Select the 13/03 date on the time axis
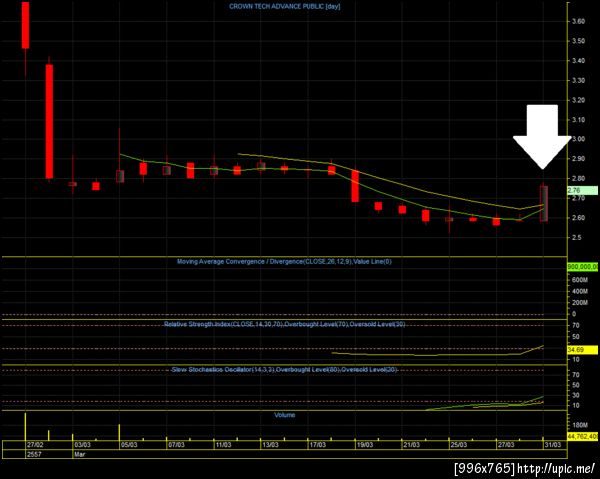This screenshot has height=479, width=600. [x=270, y=445]
